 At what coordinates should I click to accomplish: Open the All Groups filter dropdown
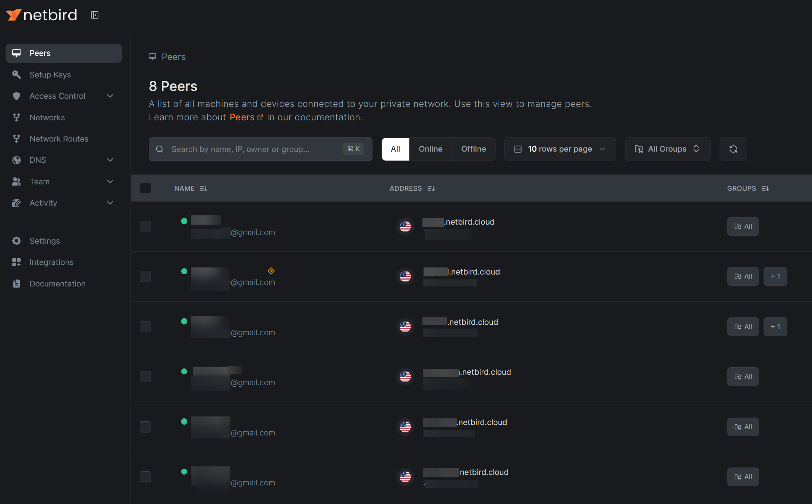[667, 149]
